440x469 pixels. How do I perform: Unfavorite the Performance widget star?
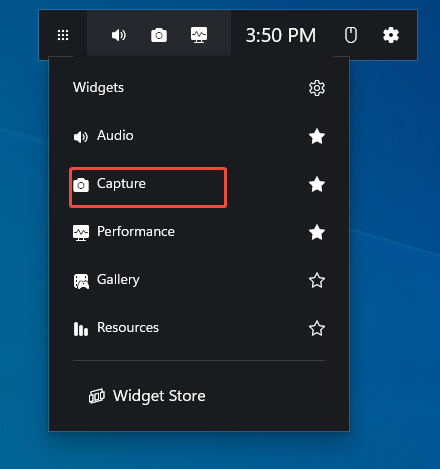coord(317,232)
